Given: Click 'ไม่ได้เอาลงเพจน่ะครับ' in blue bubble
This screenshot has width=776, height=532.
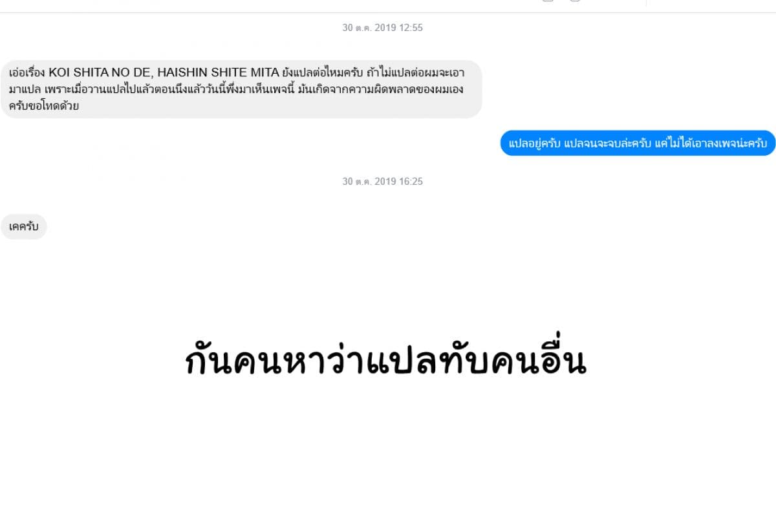Looking at the screenshot, I should pos(717,143).
